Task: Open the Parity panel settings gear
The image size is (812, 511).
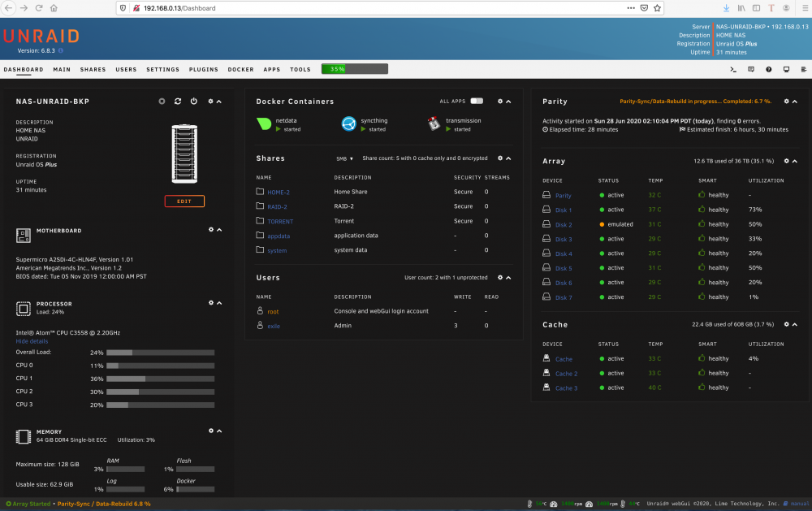Action: [x=786, y=102]
